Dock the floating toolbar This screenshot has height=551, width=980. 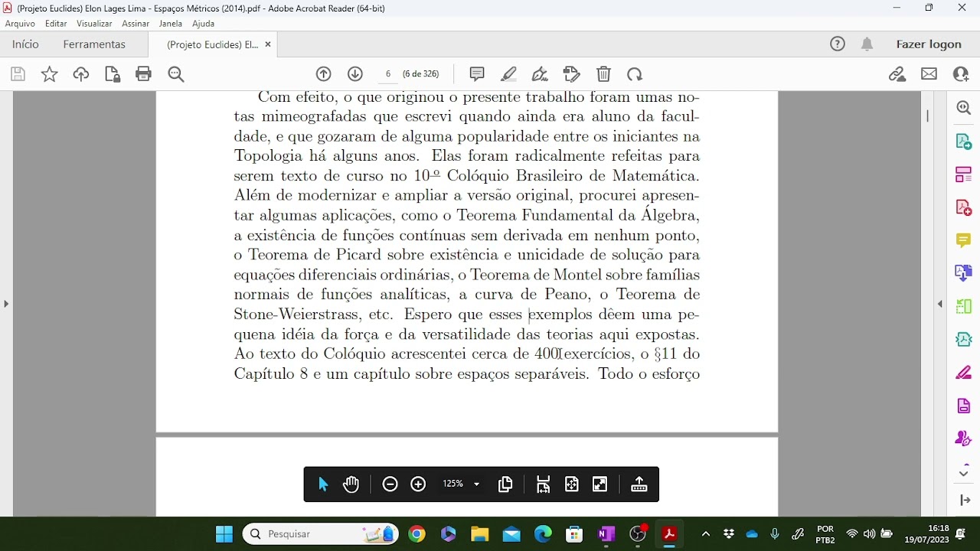(x=639, y=484)
